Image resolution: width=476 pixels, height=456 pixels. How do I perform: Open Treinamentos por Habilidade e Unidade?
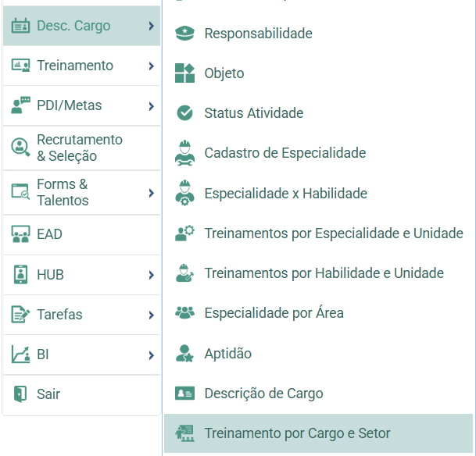click(318, 273)
